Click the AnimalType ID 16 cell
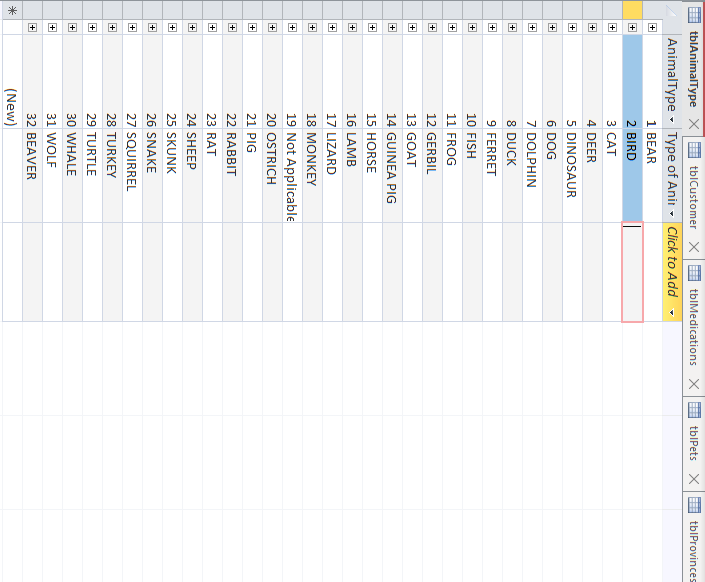Viewport: 705px width, 582px height. click(352, 81)
